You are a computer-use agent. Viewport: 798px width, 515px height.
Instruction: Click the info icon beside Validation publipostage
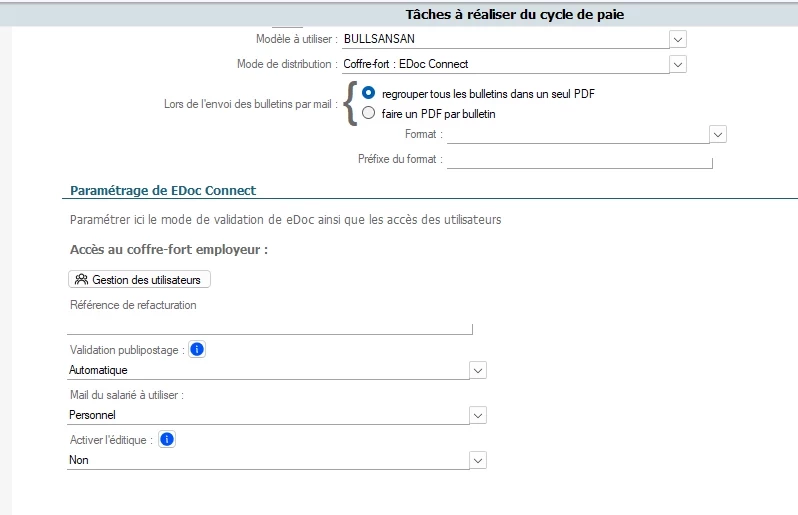coord(197,349)
